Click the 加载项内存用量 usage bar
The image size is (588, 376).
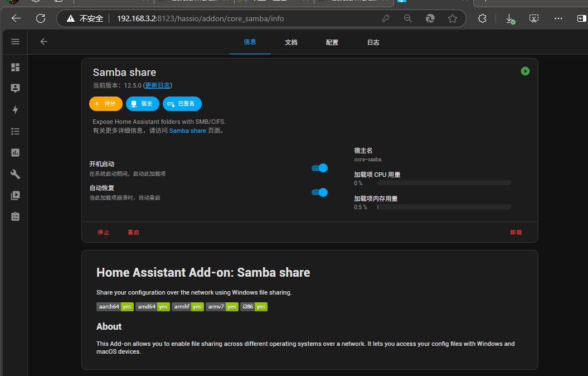[x=444, y=207]
